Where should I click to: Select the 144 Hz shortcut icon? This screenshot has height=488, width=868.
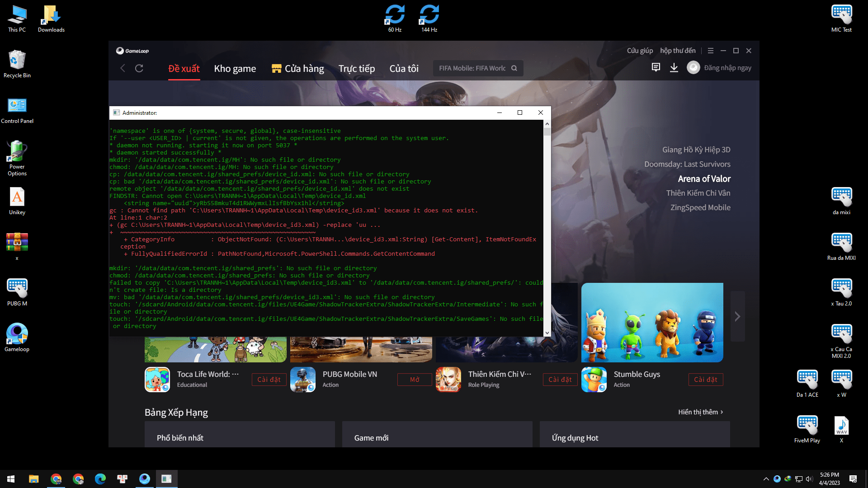pos(429,19)
